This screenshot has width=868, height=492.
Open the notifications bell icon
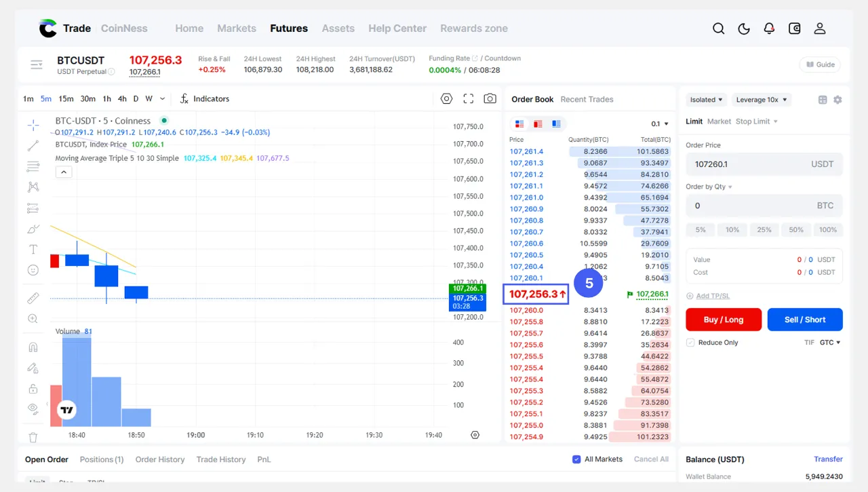coord(769,29)
